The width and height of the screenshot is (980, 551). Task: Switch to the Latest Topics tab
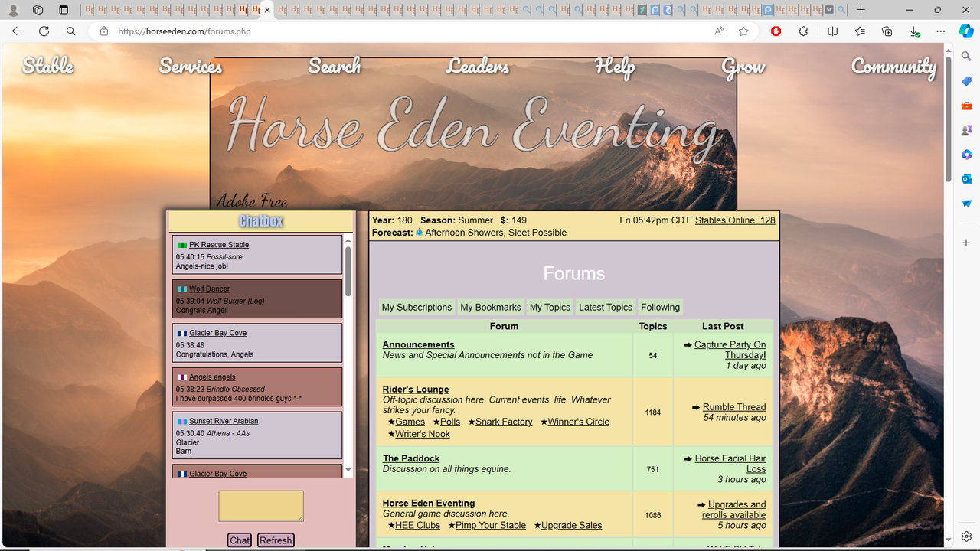pos(605,307)
